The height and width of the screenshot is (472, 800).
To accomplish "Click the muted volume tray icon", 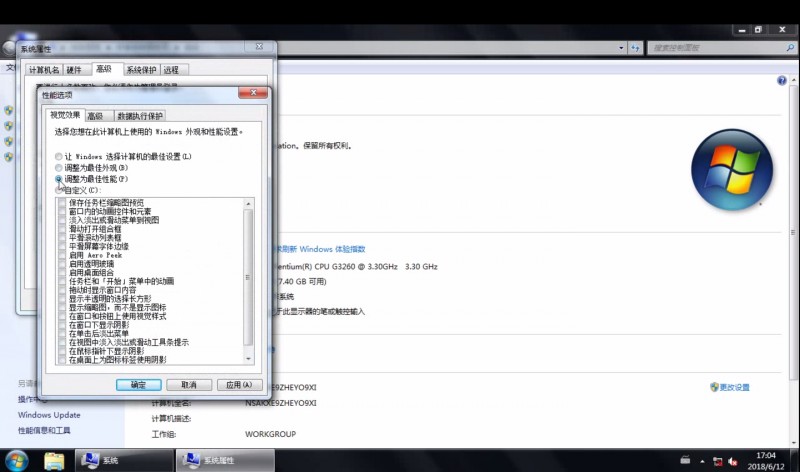I will click(733, 461).
